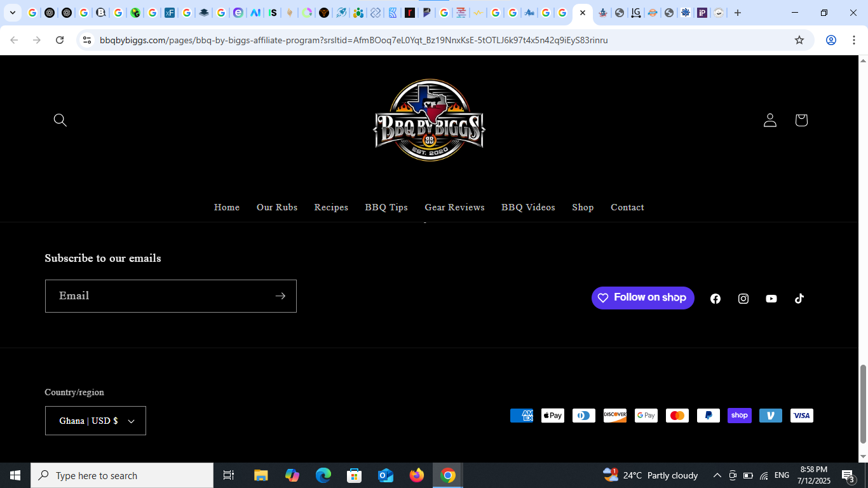Open the YouTube social icon
868x488 pixels.
click(x=771, y=299)
